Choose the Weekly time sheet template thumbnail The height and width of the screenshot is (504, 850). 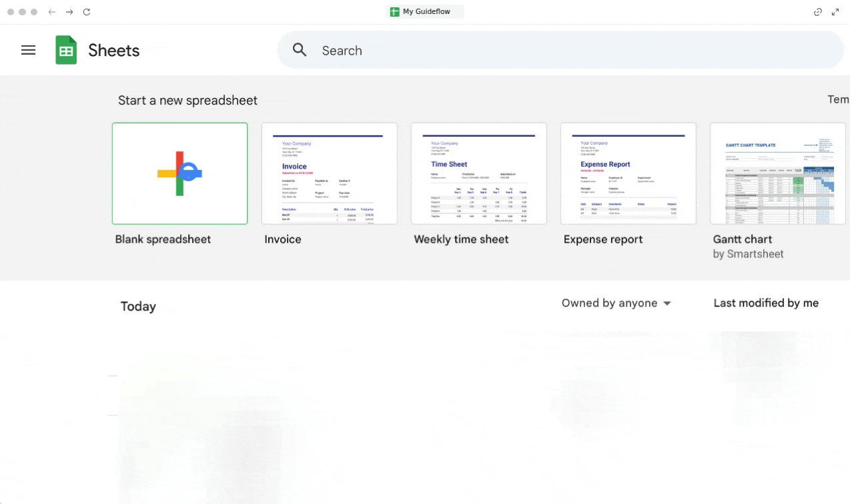tap(478, 173)
